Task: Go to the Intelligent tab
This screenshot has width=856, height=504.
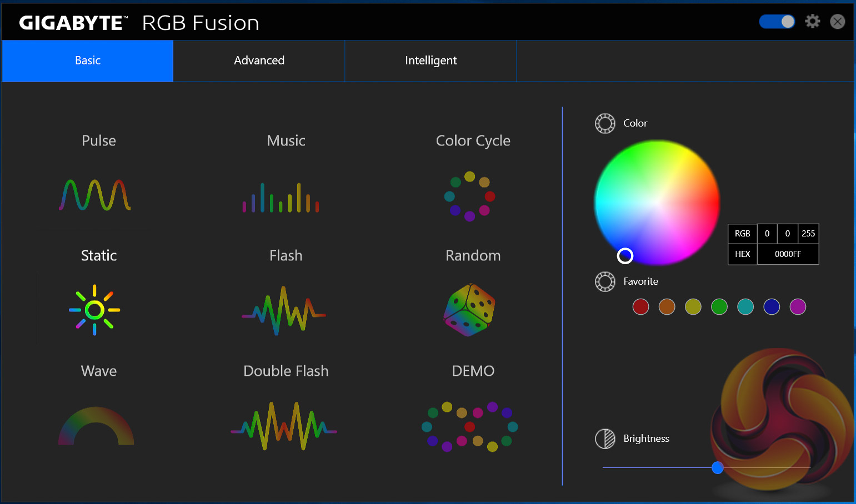Action: pyautogui.click(x=430, y=61)
